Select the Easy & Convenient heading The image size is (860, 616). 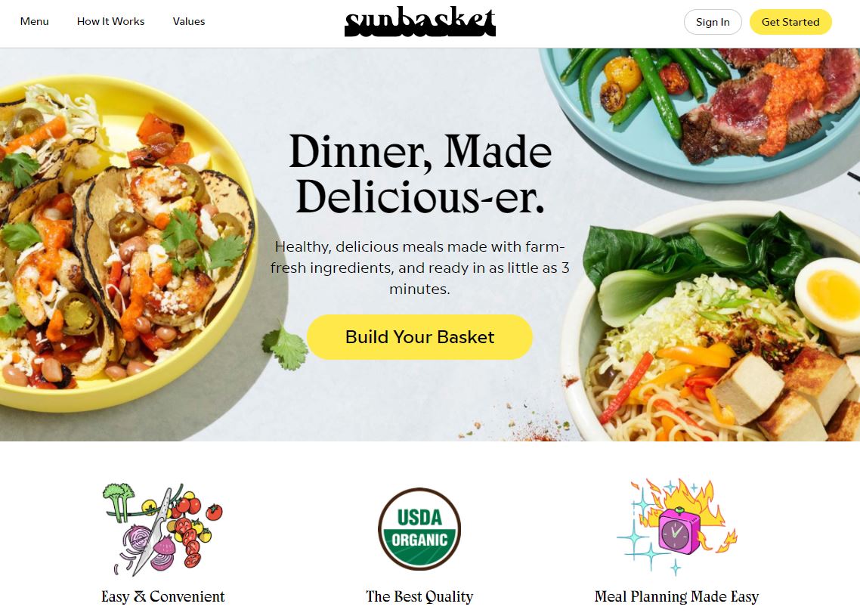pyautogui.click(x=163, y=596)
